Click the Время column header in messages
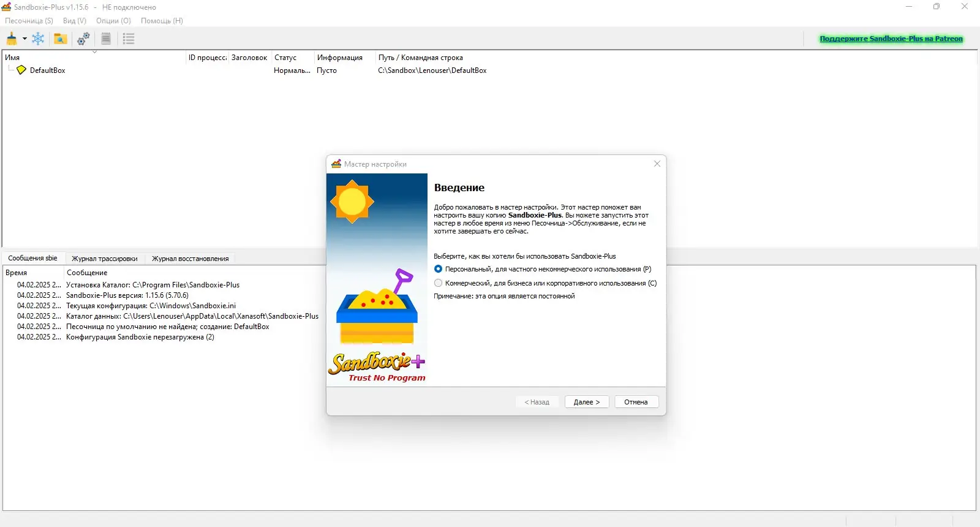980x527 pixels. [33, 273]
